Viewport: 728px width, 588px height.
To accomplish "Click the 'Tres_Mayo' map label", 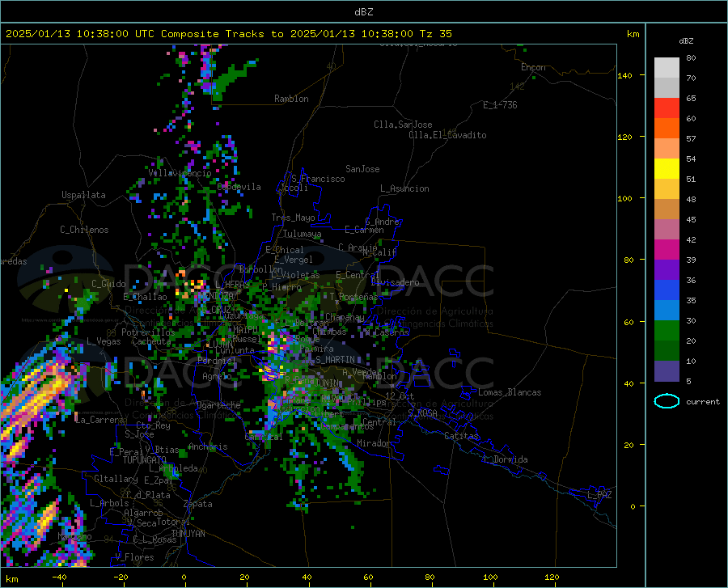I will coord(293,218).
